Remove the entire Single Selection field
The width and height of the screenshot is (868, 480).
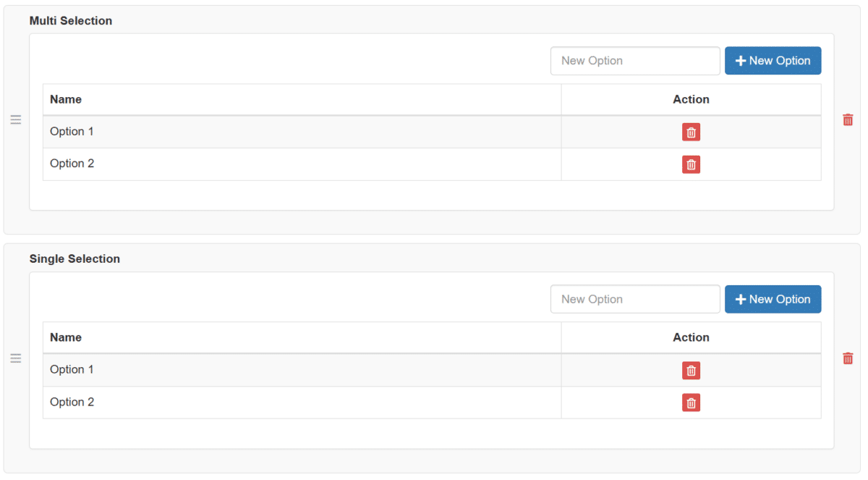[x=848, y=358]
